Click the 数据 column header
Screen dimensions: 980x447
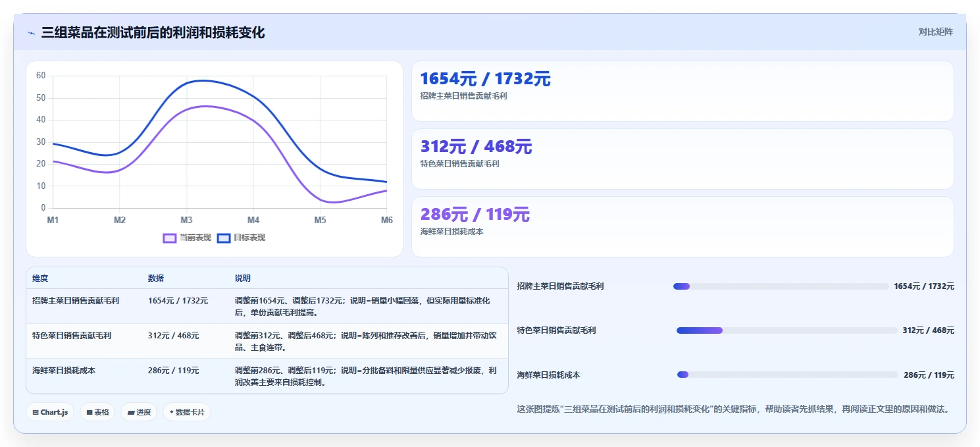[x=156, y=278]
